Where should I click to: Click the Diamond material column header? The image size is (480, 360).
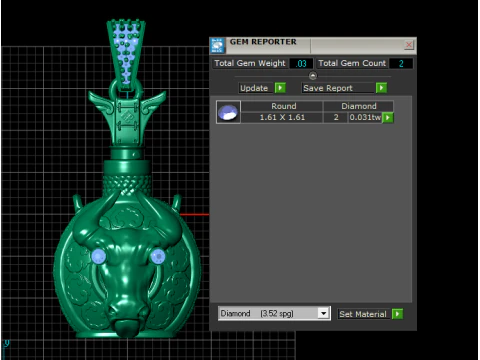(359, 106)
